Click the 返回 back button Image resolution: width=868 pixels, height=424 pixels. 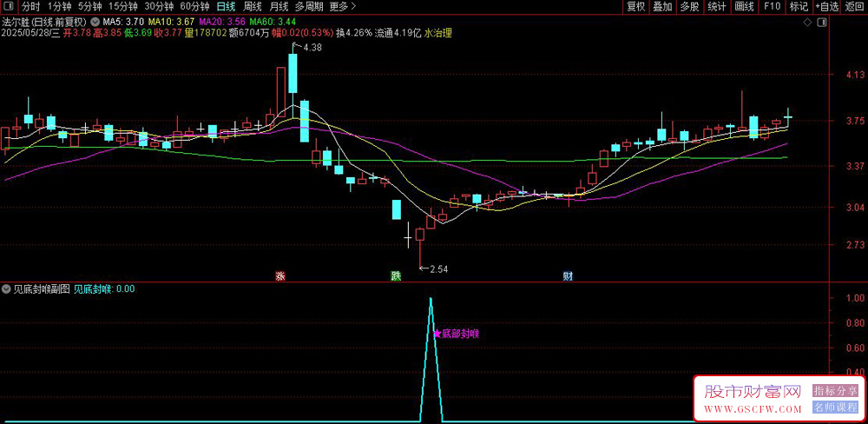(855, 7)
